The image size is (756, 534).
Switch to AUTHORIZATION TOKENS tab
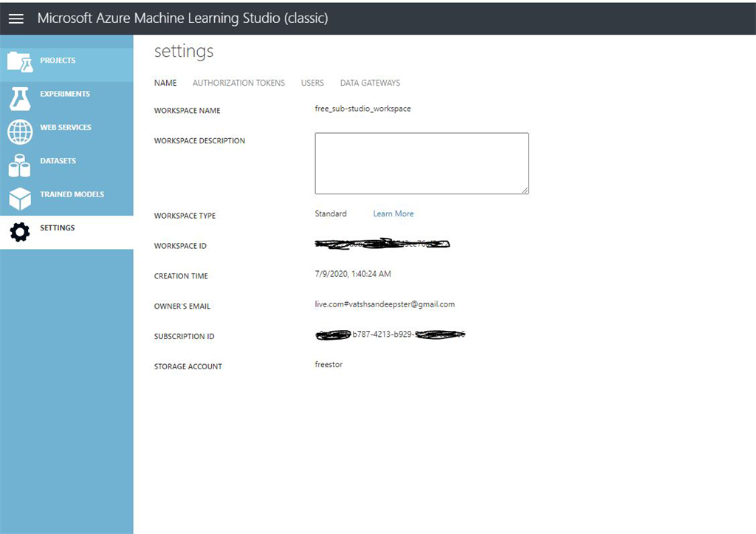tap(238, 83)
